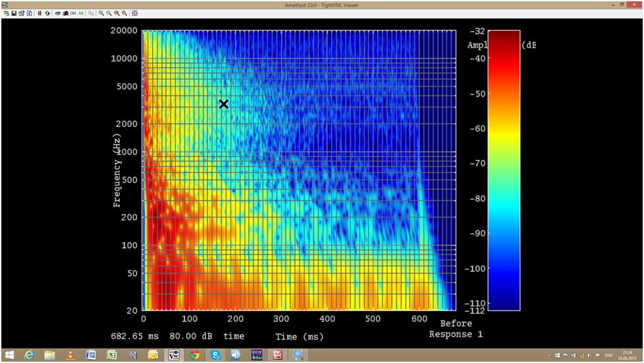Toggle the Alt key state button
This screenshot has width=644, height=363.
(81, 13)
